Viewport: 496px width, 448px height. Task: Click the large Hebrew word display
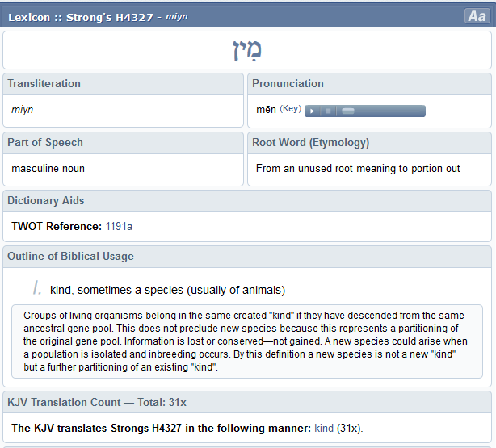tap(247, 50)
